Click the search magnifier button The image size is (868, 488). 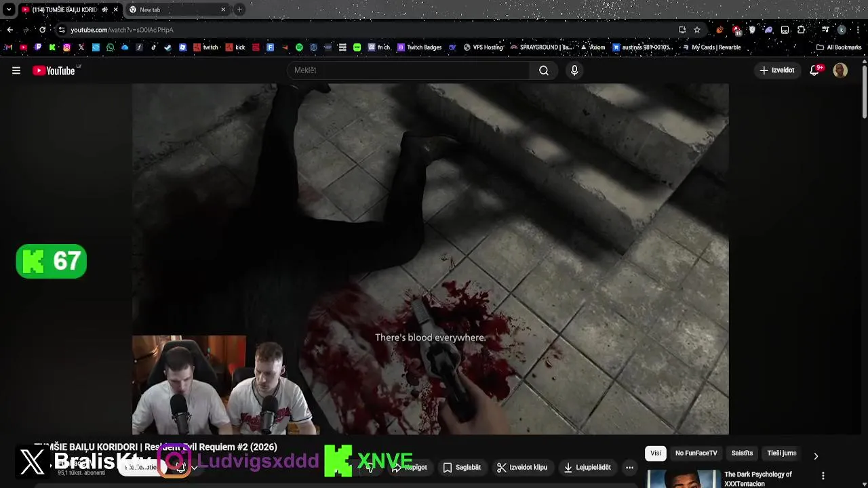[x=544, y=70]
